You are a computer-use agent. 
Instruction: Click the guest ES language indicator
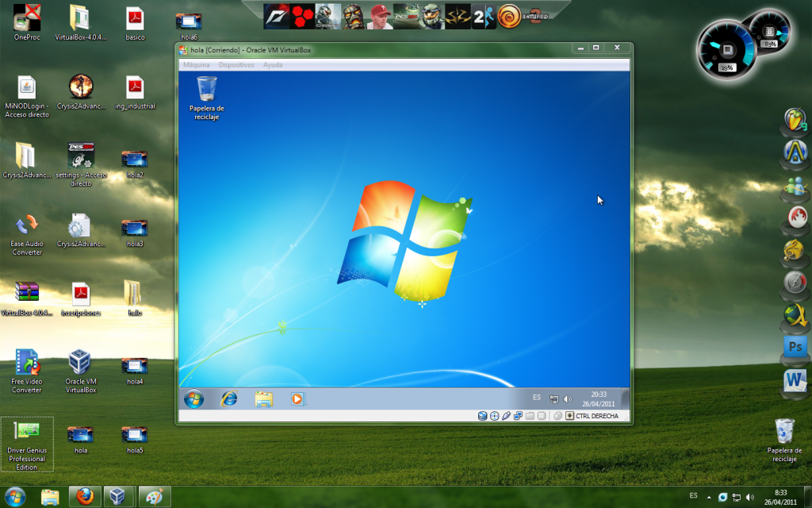tap(537, 398)
